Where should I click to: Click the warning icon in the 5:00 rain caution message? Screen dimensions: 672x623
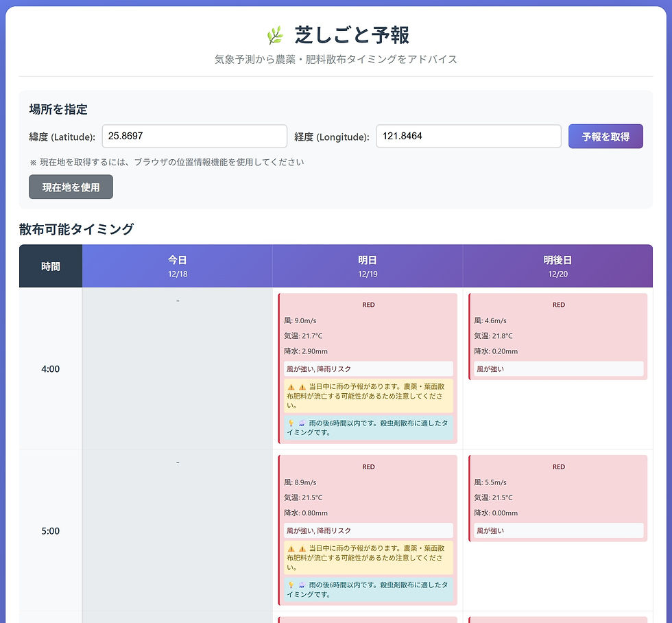click(x=291, y=548)
